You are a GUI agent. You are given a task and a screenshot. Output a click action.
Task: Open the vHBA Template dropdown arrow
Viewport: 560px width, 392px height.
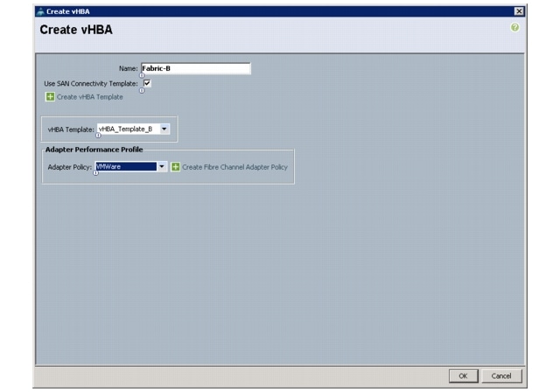pos(164,129)
